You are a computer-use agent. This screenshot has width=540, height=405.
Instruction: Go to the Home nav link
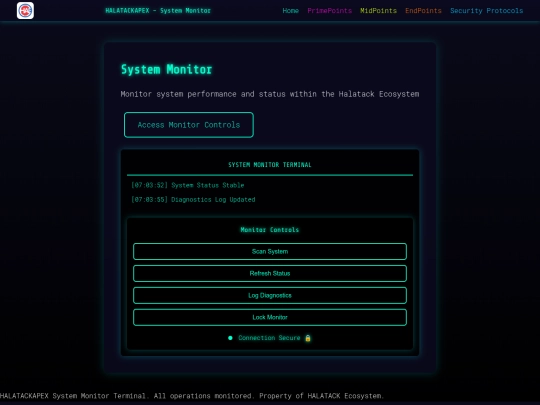tap(290, 11)
